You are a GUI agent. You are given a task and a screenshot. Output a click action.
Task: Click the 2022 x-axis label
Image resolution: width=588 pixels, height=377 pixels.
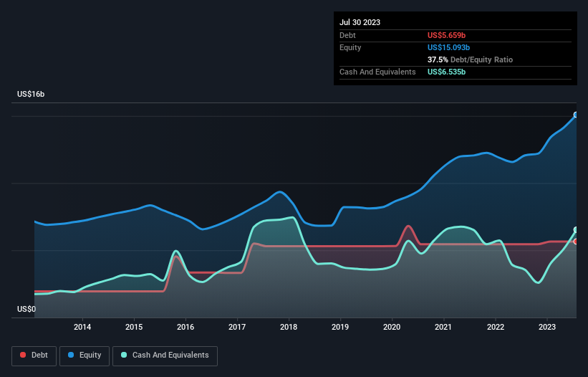[x=496, y=327]
